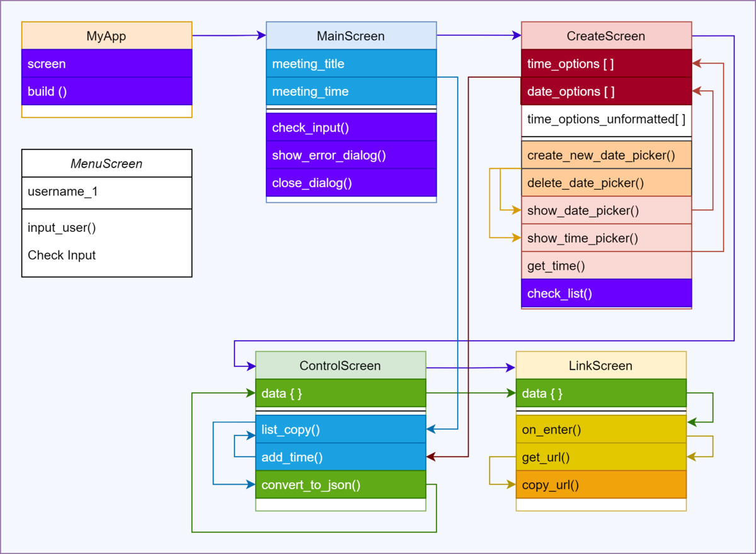Select the meeting_title attribute row
Viewport: 756px width, 554px height.
click(x=351, y=64)
